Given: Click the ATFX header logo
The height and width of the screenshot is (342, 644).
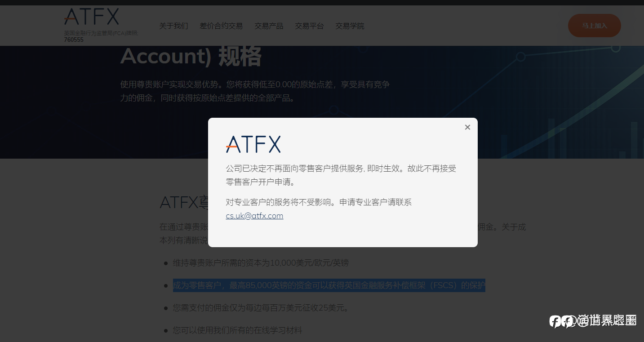Looking at the screenshot, I should click(92, 17).
